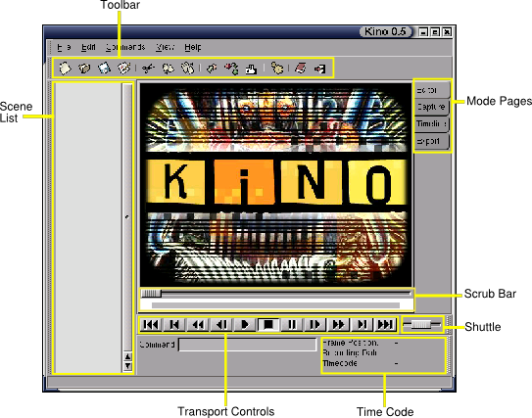
Task: Pause playback with the Pause button
Action: point(292,325)
